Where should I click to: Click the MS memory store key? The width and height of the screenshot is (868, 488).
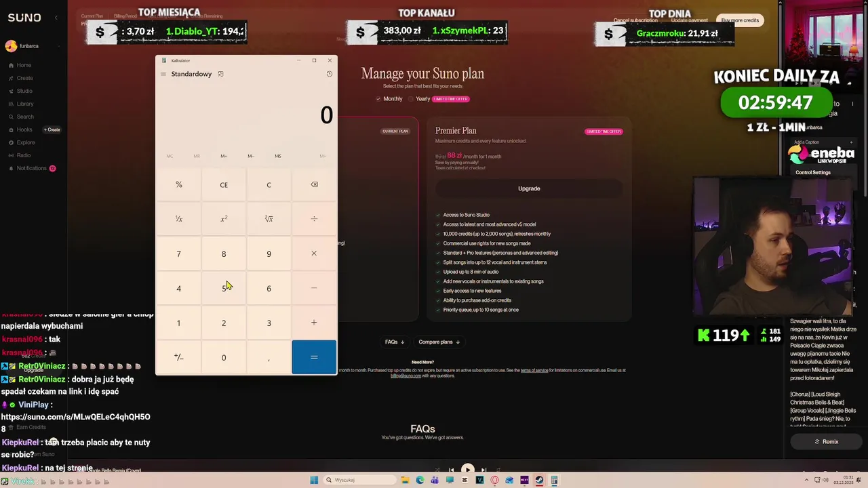tap(278, 156)
